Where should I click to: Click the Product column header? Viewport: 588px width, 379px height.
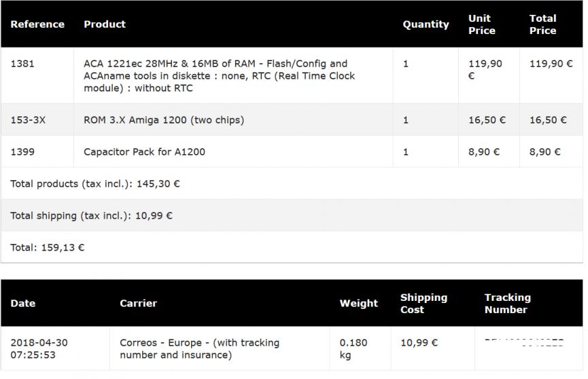click(x=105, y=24)
